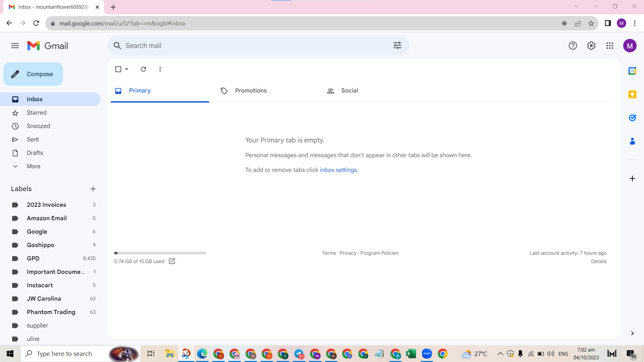The image size is (644, 362).
Task: Open Privacy link
Action: pyautogui.click(x=348, y=253)
